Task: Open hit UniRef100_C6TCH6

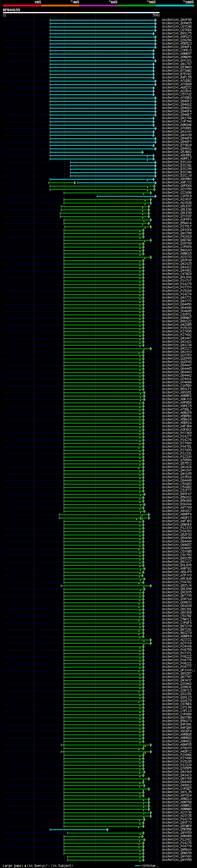Action: 177,26
